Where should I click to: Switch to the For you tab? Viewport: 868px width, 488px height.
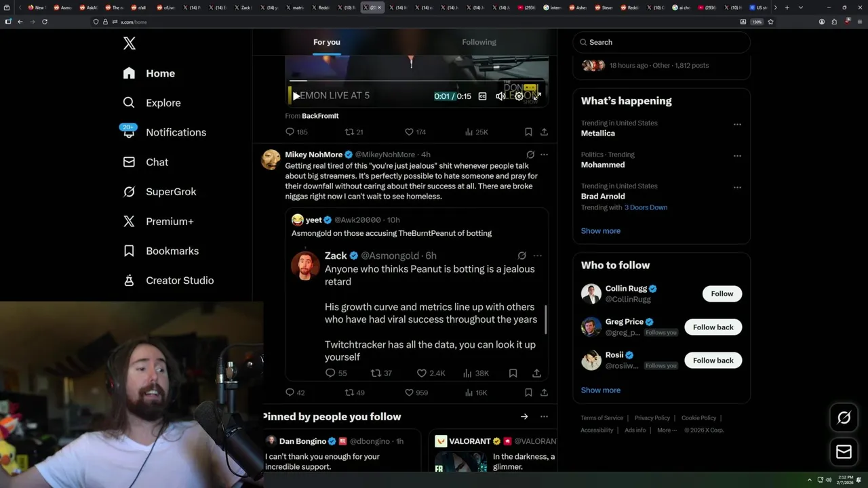point(327,42)
